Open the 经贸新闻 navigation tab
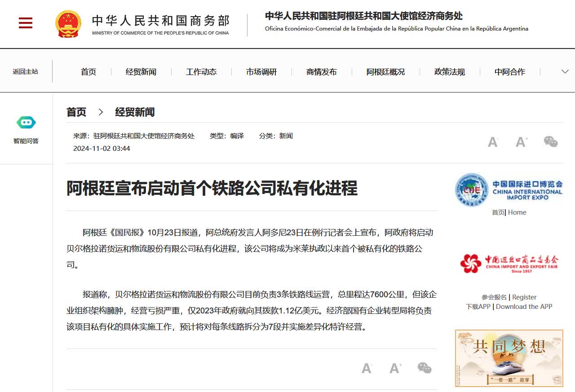Screen dimensions: 575x392 pos(141,72)
